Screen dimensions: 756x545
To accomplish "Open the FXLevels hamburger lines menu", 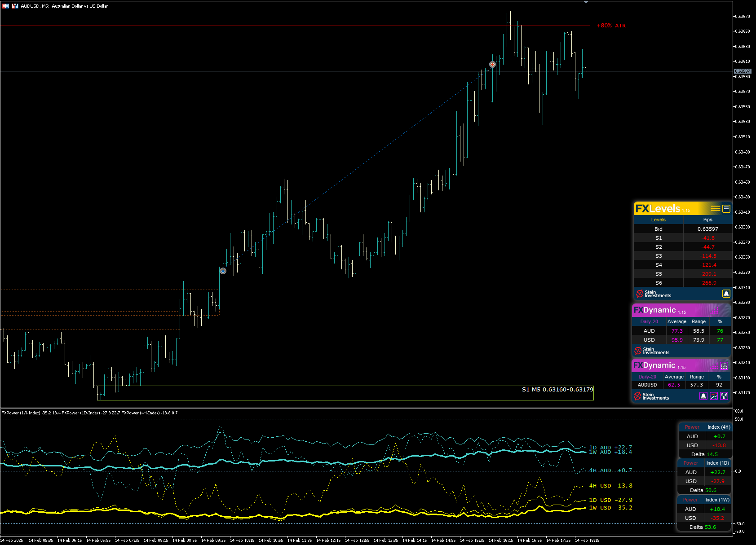I will [x=715, y=208].
